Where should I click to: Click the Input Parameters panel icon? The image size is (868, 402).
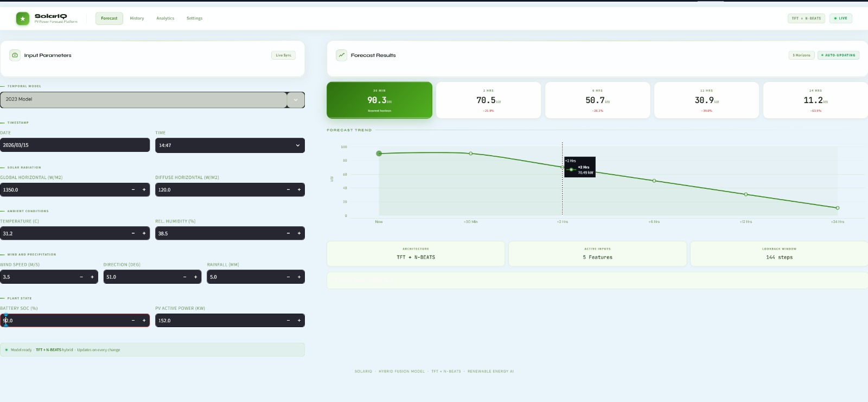click(x=15, y=55)
